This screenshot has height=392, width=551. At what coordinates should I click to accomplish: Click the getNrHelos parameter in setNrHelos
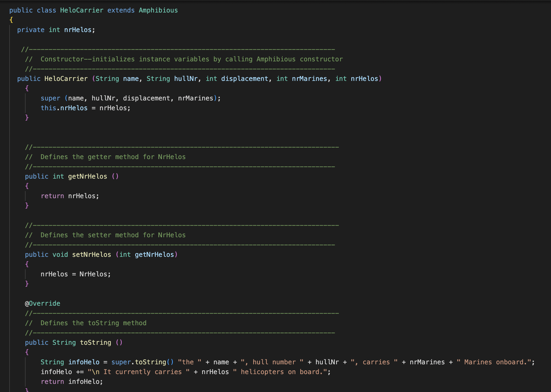pos(154,255)
